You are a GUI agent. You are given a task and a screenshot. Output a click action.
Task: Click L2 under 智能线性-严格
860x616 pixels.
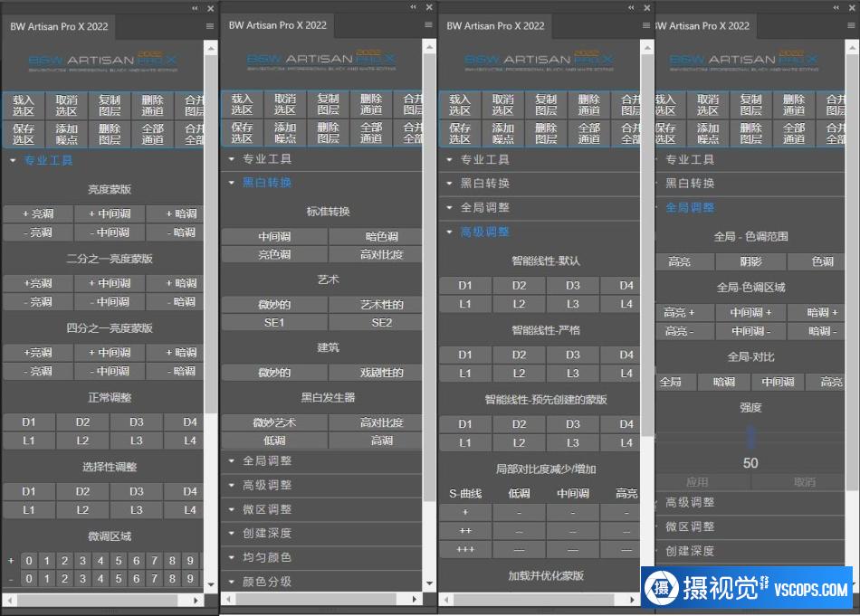(x=520, y=374)
